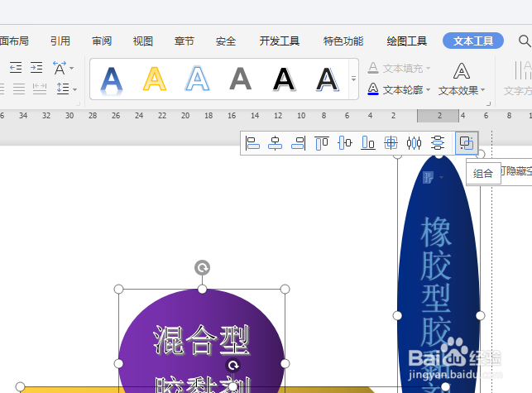Open text style dialog launcher

(489, 103)
